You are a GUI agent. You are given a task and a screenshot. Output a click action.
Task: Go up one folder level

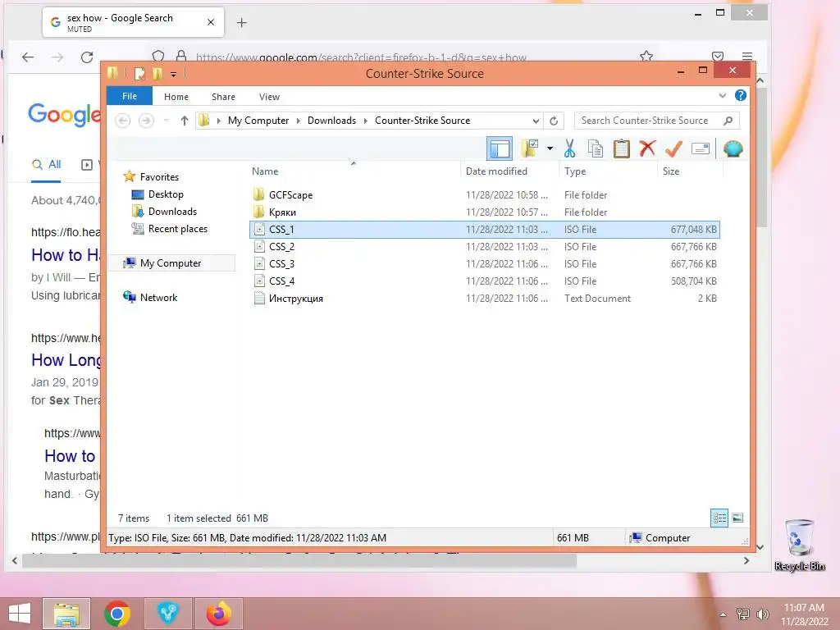tap(185, 121)
